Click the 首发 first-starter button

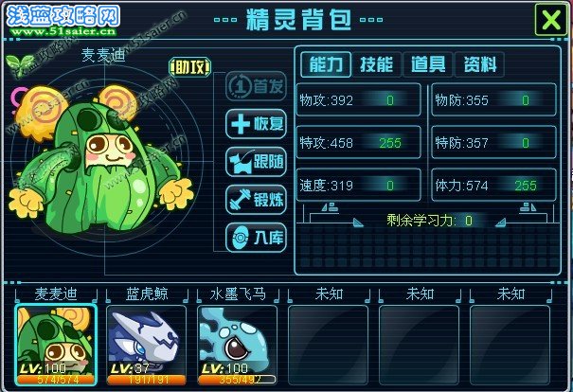[x=256, y=86]
